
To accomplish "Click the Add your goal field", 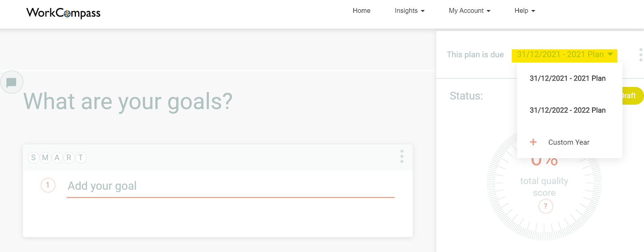I will tap(230, 186).
